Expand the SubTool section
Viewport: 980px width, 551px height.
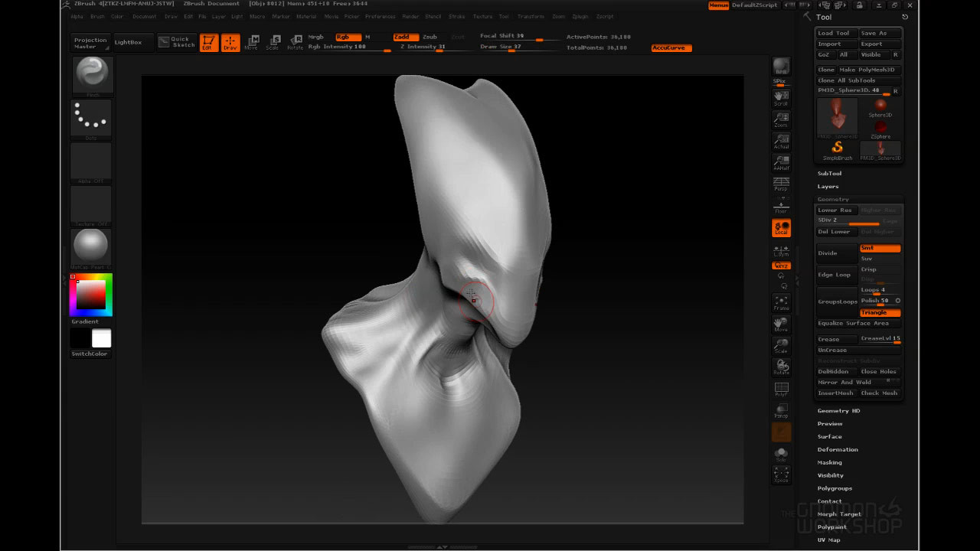point(829,174)
